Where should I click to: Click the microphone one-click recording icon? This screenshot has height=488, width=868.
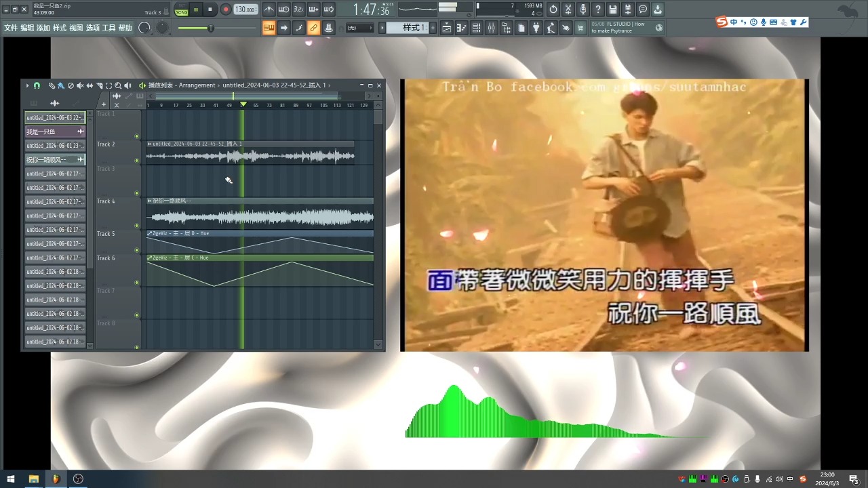pyautogui.click(x=583, y=9)
